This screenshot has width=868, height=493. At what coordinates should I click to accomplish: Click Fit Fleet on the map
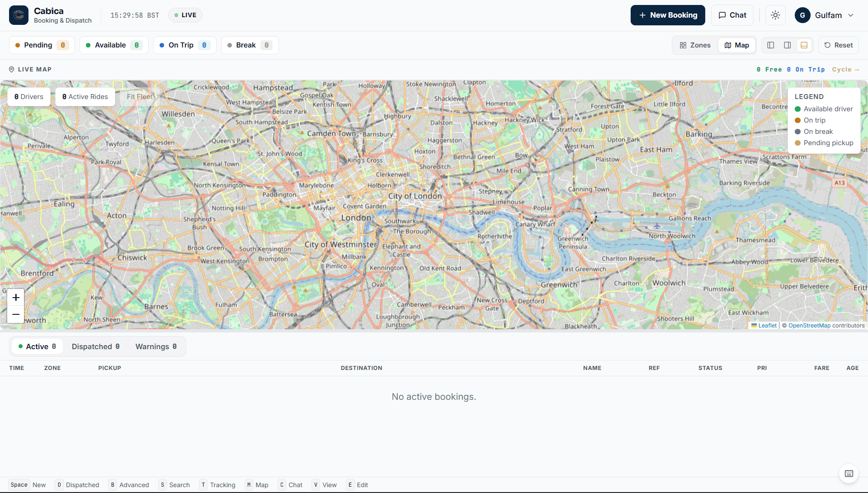pos(140,97)
